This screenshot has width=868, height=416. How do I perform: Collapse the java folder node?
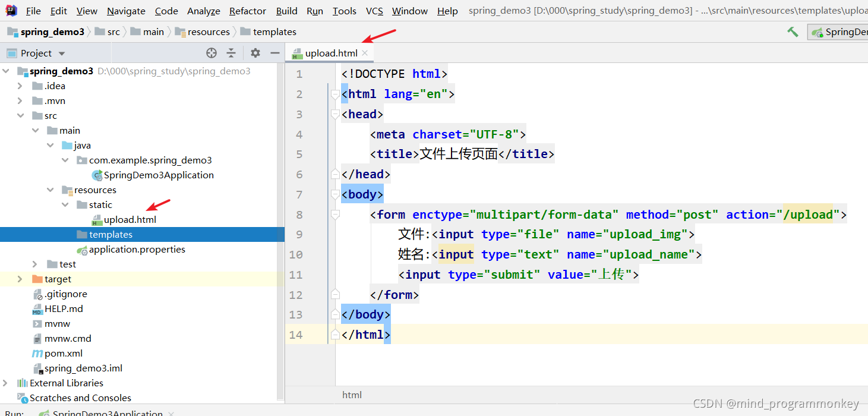tap(50, 145)
